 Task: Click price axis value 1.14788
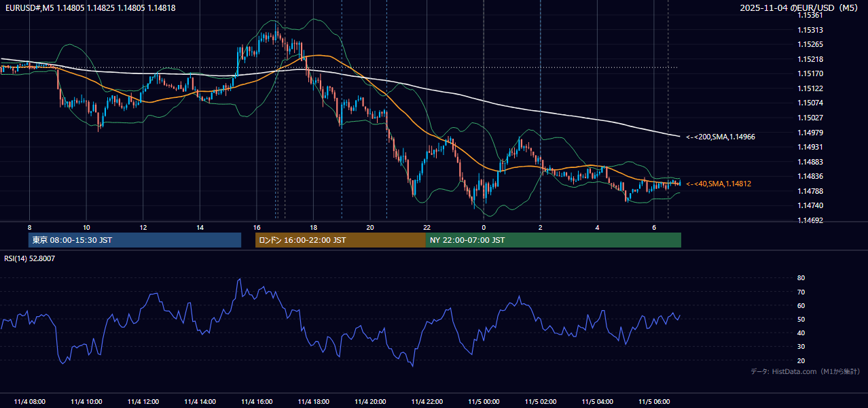tap(810, 191)
